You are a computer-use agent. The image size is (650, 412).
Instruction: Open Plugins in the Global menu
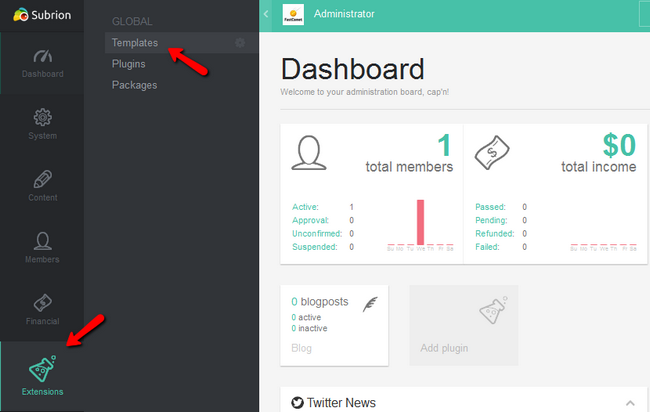coord(128,64)
